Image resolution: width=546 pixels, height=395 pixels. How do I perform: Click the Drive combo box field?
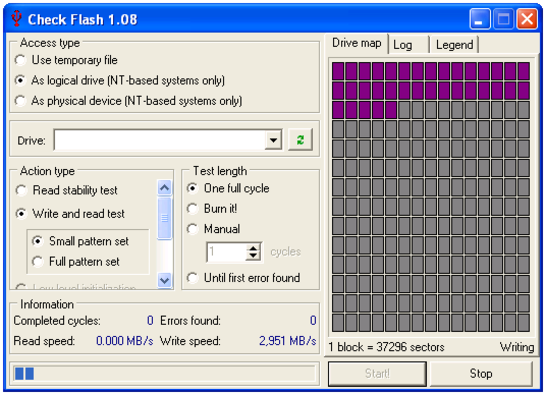168,140
